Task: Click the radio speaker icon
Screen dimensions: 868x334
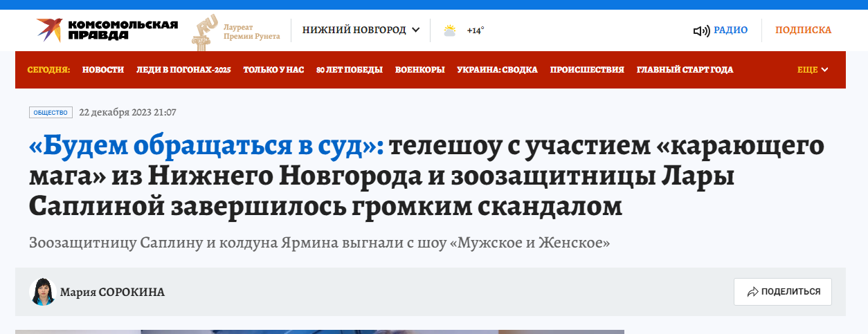Action: tap(701, 30)
